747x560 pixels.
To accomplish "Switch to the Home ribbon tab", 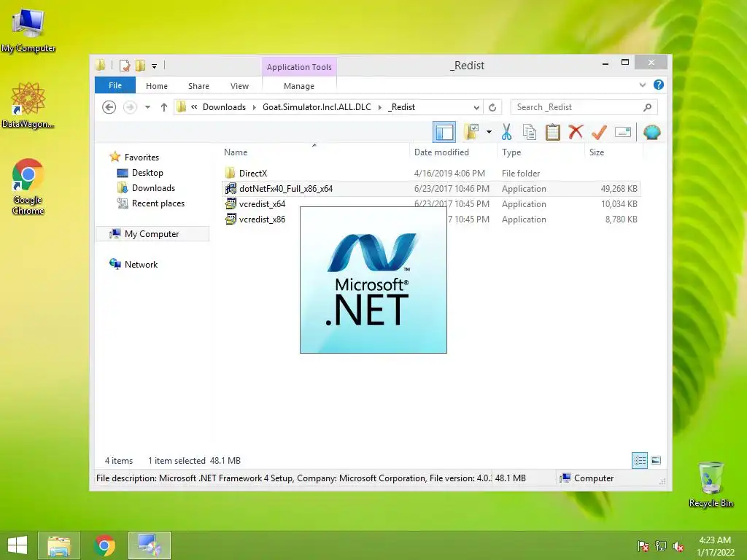I will (157, 86).
